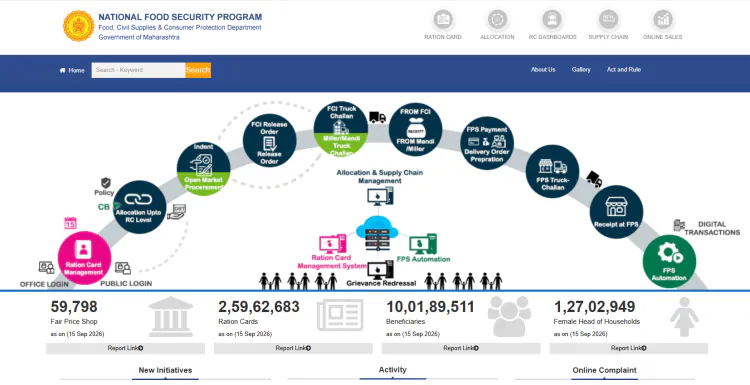This screenshot has height=385, width=750.
Task: Select the FPS Truck-Challan circle
Action: pos(552,171)
